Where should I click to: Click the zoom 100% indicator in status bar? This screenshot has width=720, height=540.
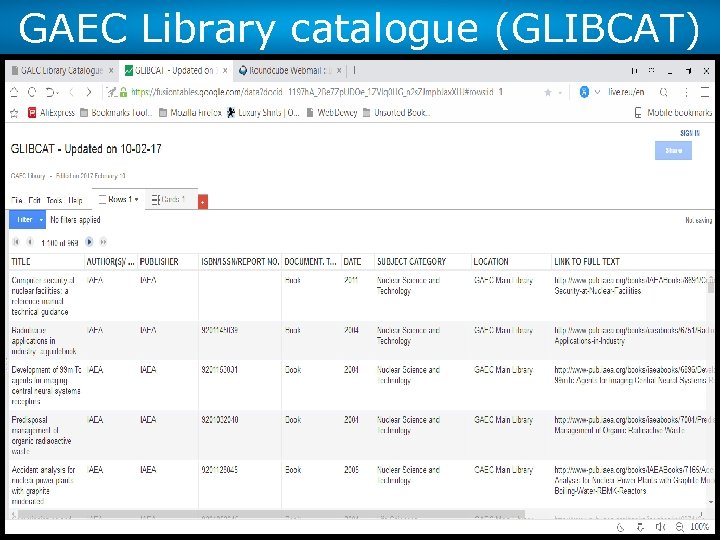700,527
